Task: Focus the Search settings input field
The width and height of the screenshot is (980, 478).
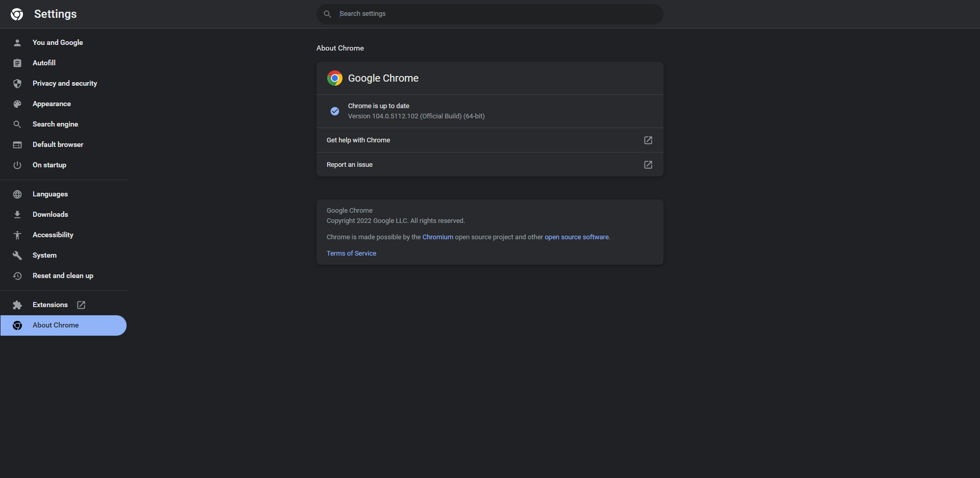Action: point(490,14)
